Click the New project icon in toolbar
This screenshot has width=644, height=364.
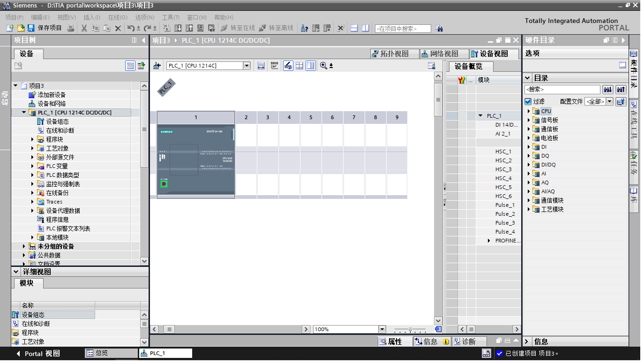coord(10,28)
